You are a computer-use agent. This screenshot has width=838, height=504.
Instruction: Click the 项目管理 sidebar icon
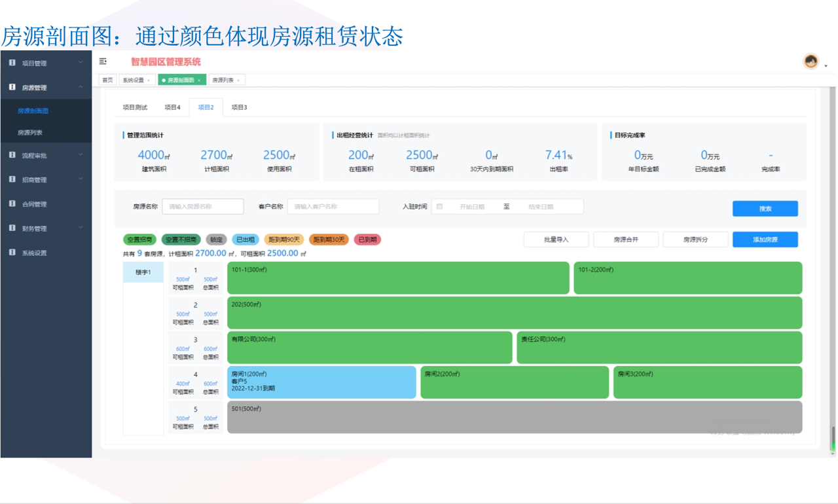pos(12,63)
